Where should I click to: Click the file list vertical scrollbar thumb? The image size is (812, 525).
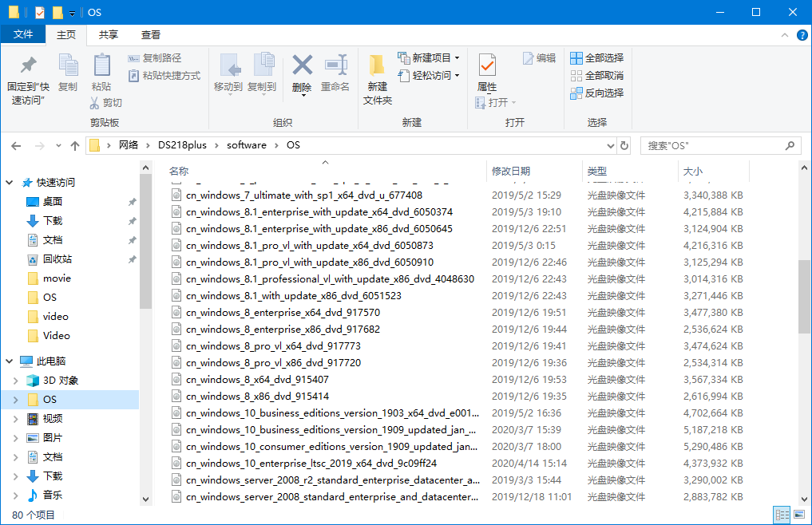[x=804, y=297]
